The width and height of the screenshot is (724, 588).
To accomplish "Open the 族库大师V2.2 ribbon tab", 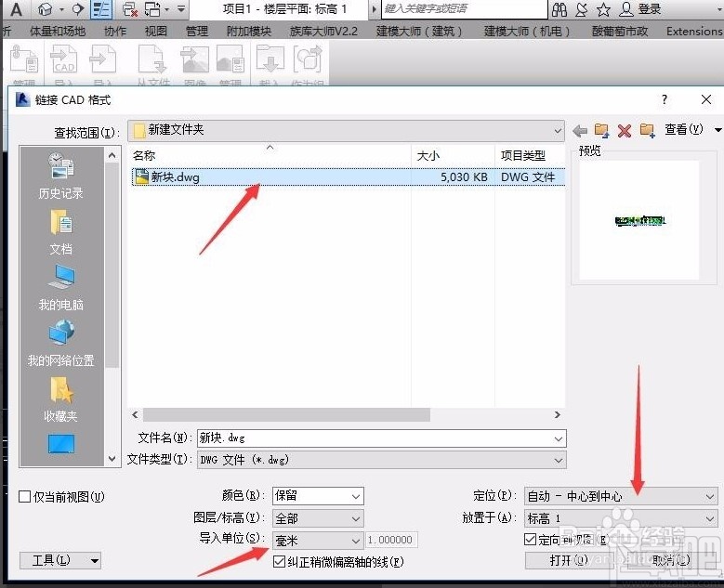I will (323, 32).
